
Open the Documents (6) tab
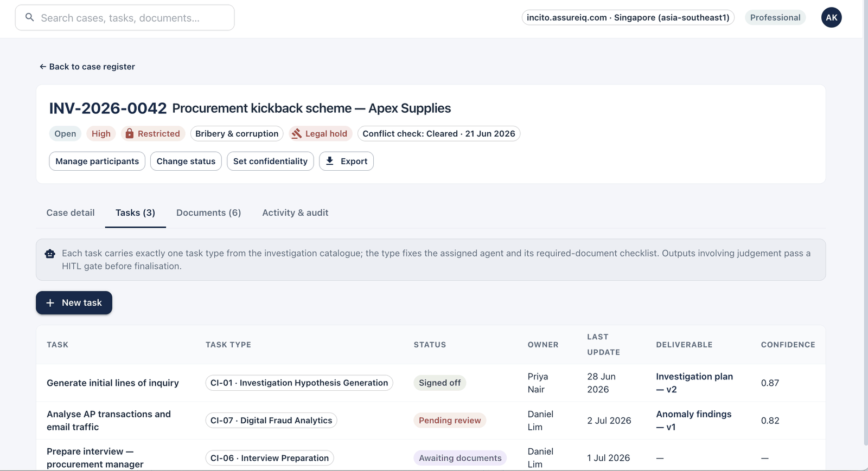click(x=208, y=212)
